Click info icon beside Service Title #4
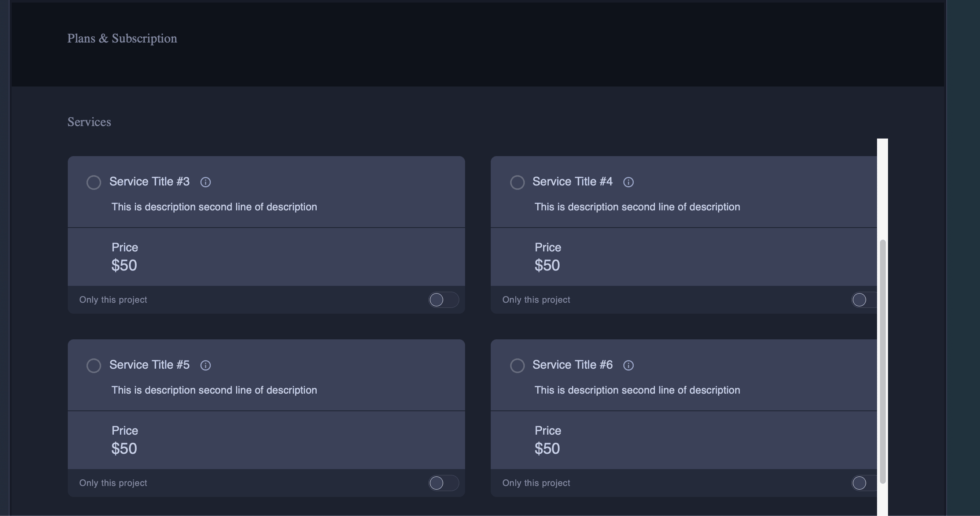Image resolution: width=980 pixels, height=516 pixels. point(629,182)
